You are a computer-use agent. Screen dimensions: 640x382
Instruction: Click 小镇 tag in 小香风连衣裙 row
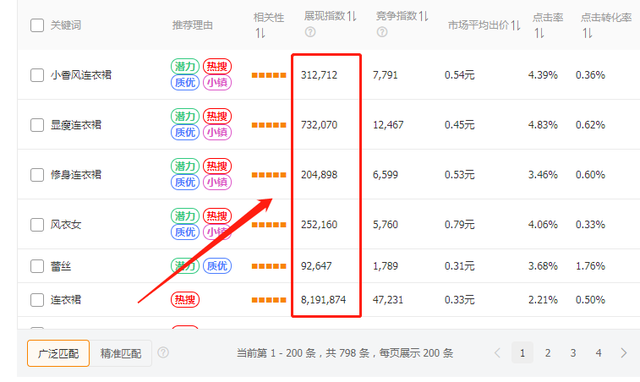(217, 82)
